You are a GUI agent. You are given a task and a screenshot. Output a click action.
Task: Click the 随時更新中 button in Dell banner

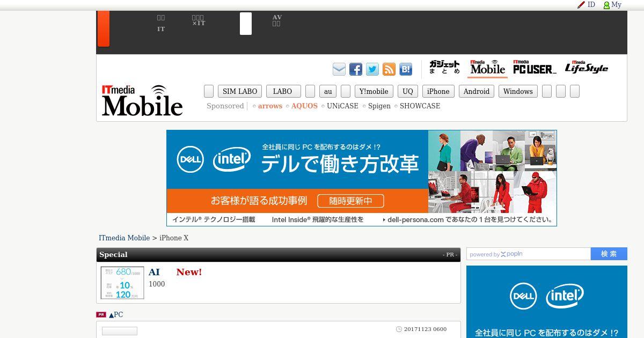350,201
